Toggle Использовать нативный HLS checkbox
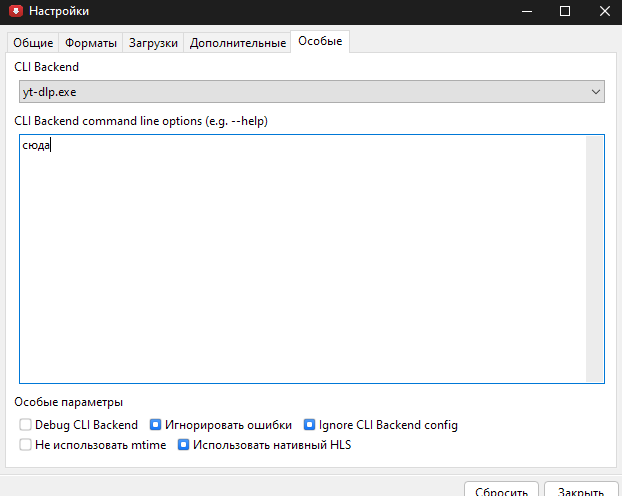 pos(184,445)
